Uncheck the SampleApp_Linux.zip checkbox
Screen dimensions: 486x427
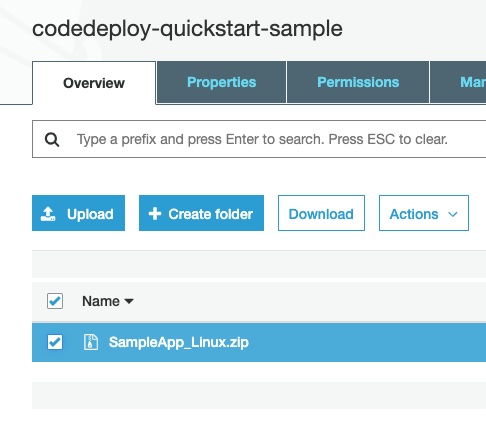55,342
